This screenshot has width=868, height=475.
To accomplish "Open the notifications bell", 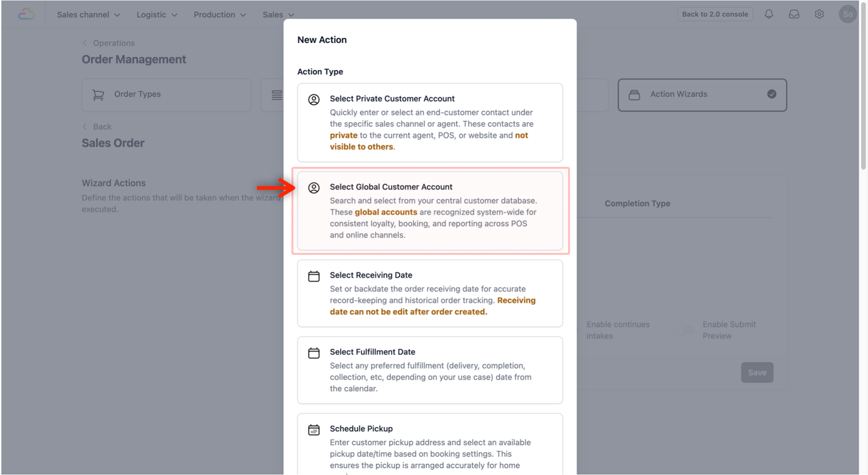I will coord(769,14).
